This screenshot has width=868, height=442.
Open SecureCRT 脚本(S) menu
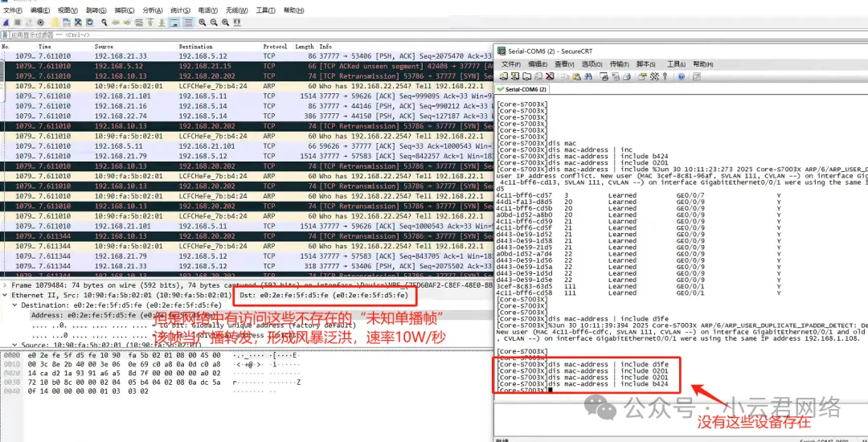click(x=645, y=64)
